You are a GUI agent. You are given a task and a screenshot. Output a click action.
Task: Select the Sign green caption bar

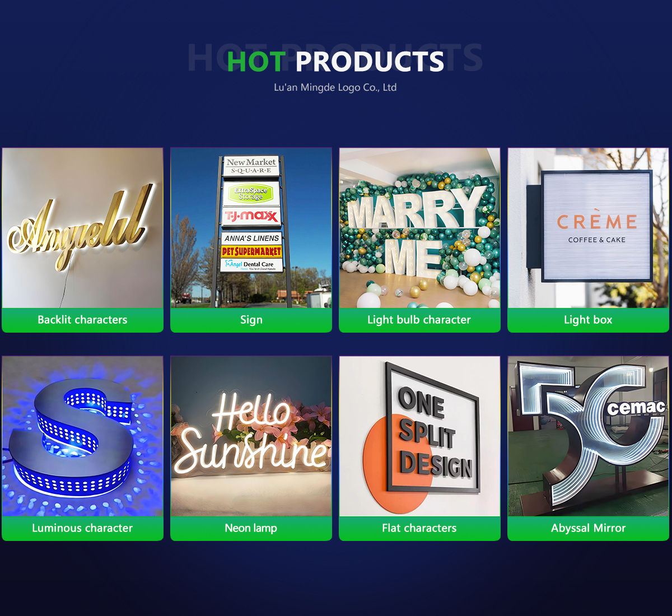coord(251,320)
